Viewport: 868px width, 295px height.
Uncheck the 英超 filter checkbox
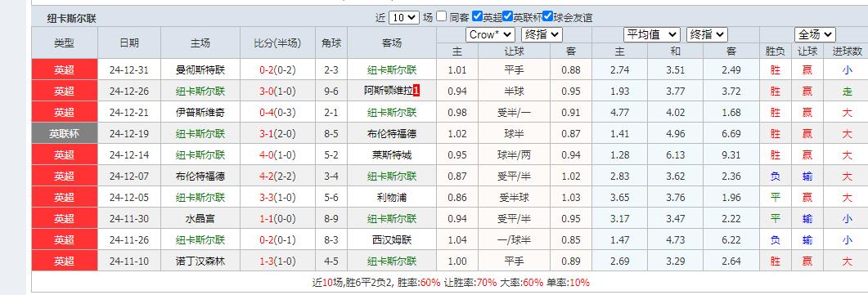click(x=477, y=16)
